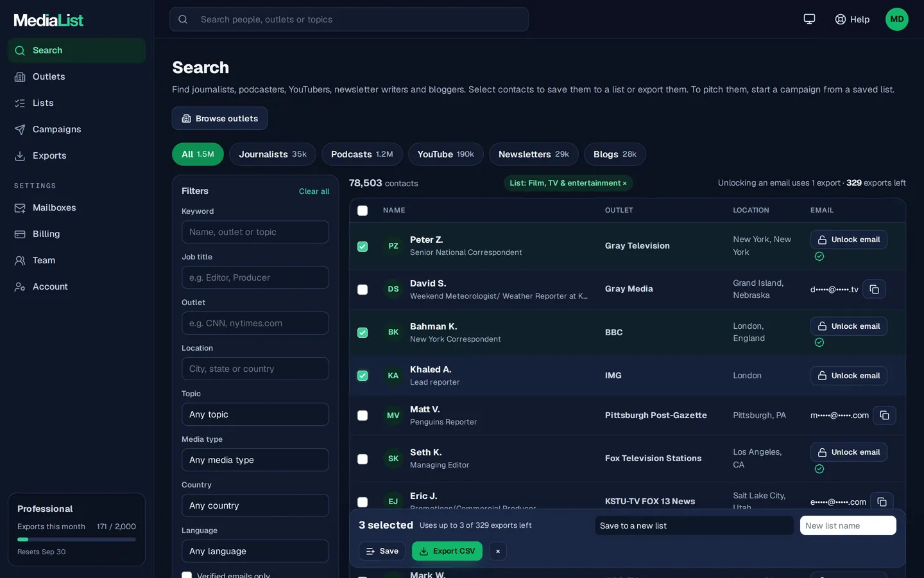Open Campaigns in the sidebar

76,129
